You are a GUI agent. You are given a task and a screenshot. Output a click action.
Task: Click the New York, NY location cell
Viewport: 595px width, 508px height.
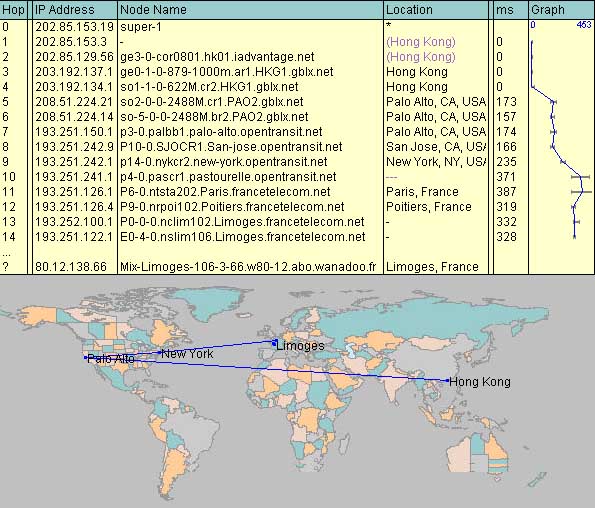[x=436, y=162]
